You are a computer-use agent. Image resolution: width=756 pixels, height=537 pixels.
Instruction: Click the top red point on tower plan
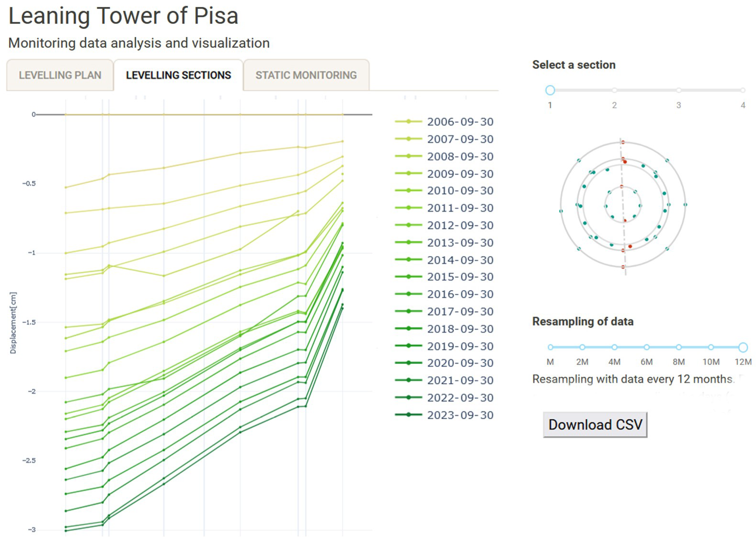(623, 142)
